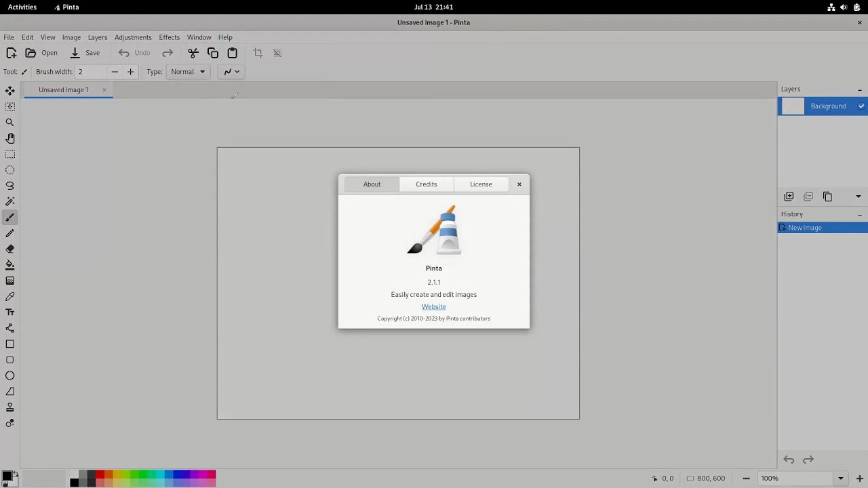Open system volume tray icon
Viewport: 868px width, 488px height.
(844, 7)
